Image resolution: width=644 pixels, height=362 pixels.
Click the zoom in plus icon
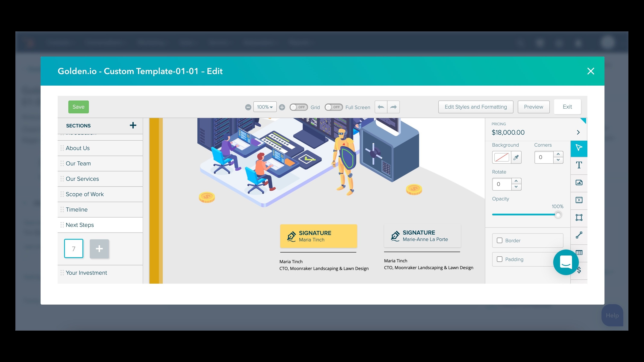[282, 107]
